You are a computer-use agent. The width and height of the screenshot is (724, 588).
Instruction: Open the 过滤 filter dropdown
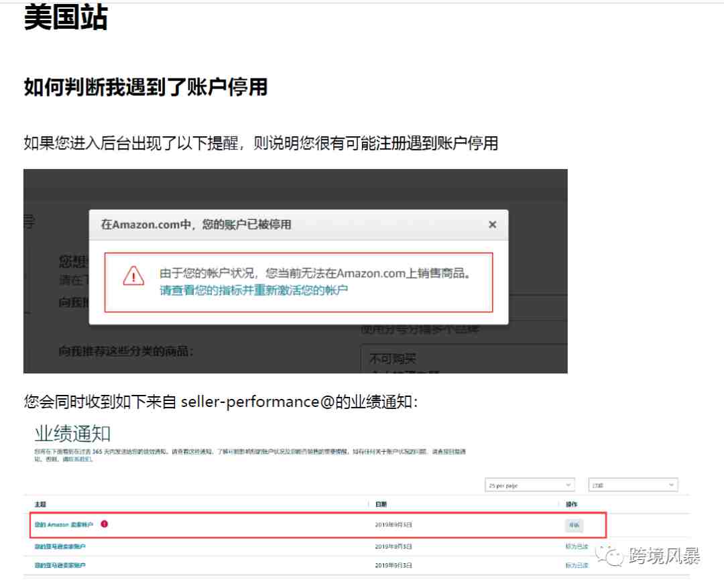633,485
